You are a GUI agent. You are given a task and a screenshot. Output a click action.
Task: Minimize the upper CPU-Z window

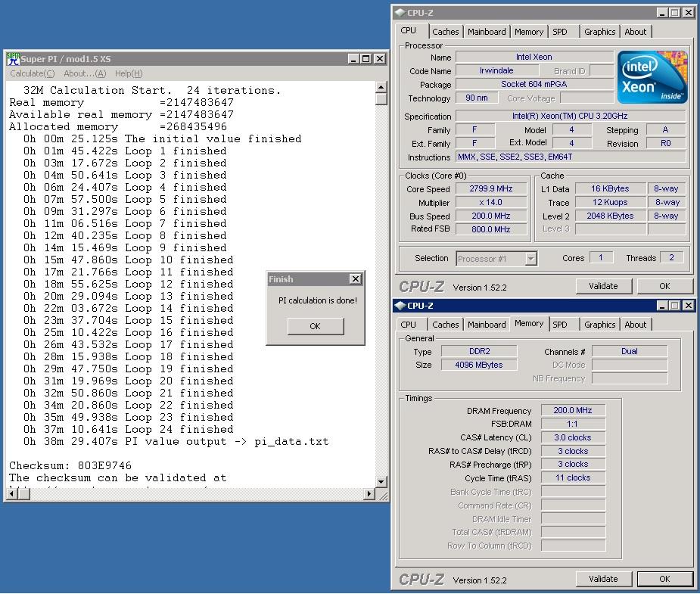(662, 13)
